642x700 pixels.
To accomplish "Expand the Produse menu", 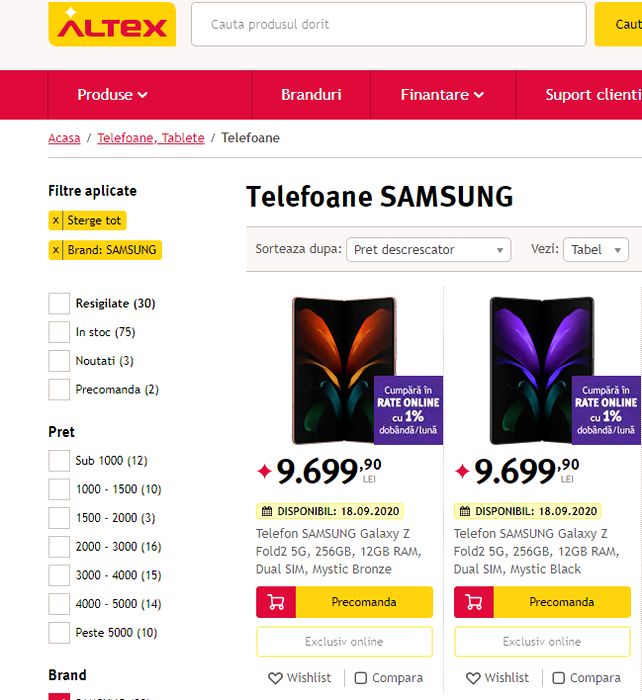I will coord(112,95).
